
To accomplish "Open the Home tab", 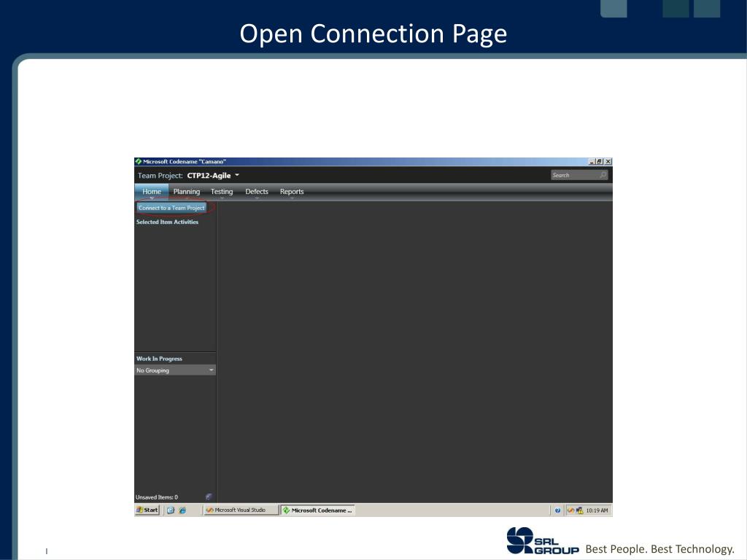I will pyautogui.click(x=152, y=192).
